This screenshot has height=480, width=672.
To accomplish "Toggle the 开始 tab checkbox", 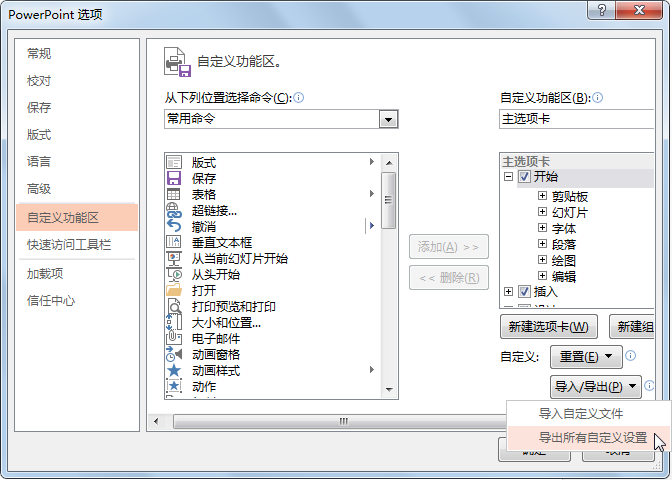I will (524, 177).
